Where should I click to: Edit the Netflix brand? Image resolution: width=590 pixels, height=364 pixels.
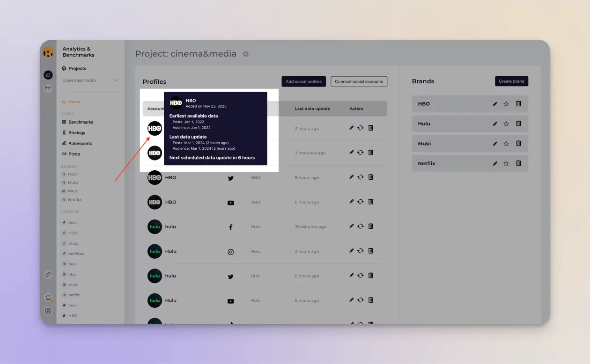click(x=495, y=163)
